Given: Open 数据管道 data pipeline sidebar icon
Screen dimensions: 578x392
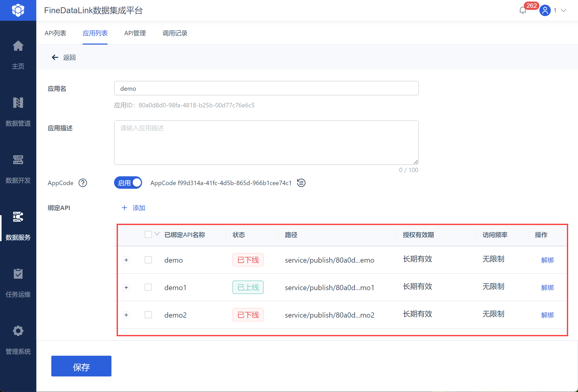Looking at the screenshot, I should pos(18,103).
